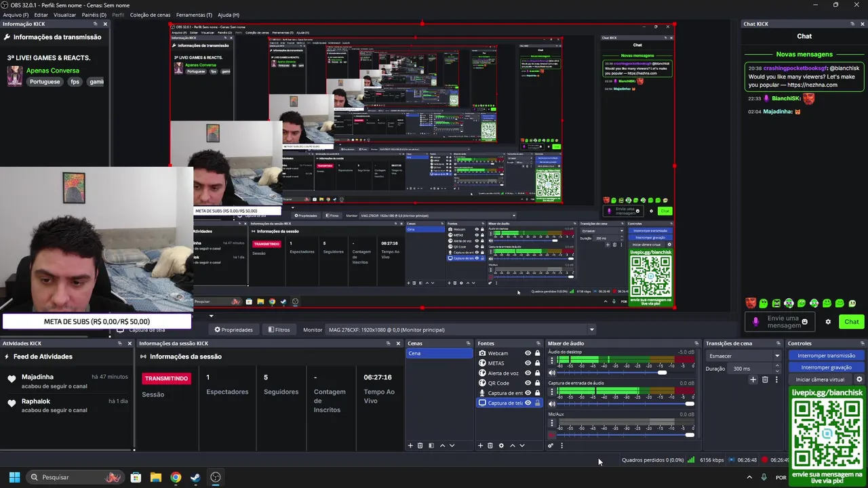Open the Painéis menu

click(x=94, y=15)
